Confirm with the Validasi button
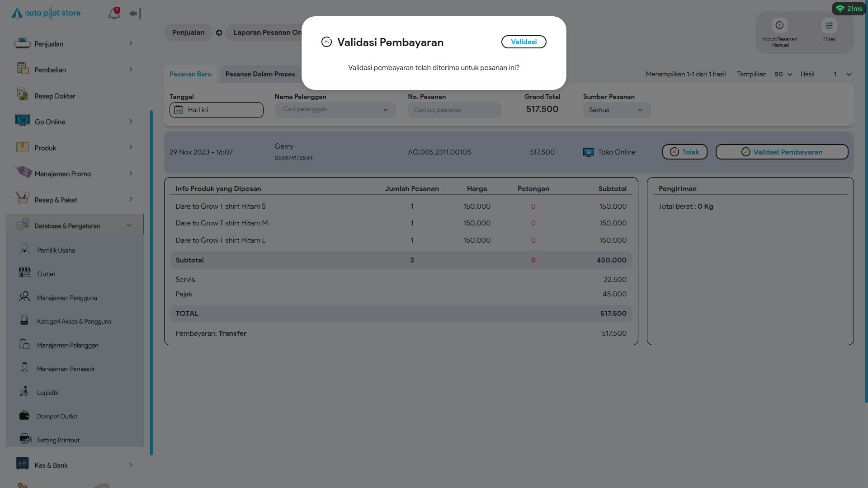 524,42
